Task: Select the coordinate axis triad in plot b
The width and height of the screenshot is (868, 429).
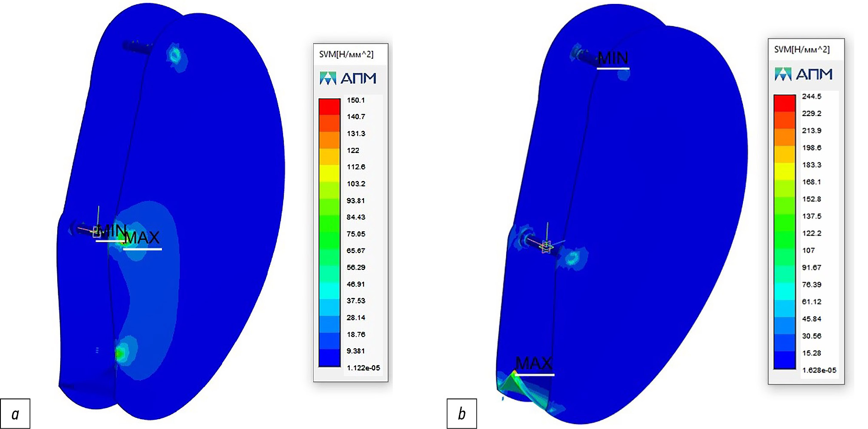Action: [x=546, y=246]
